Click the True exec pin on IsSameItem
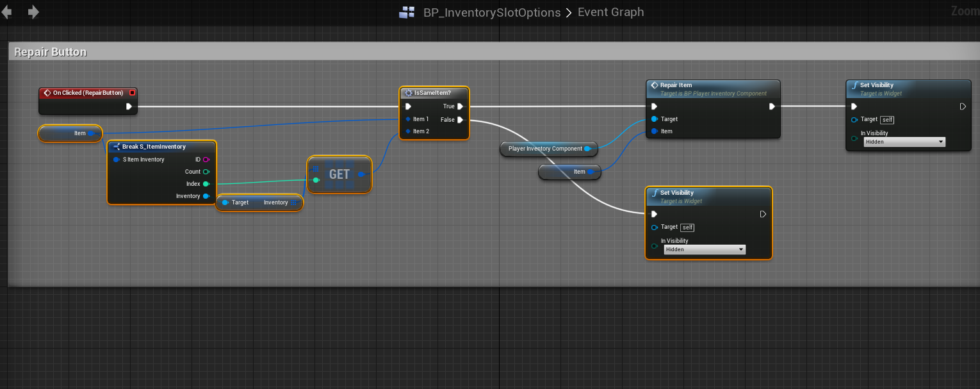The height and width of the screenshot is (389, 980). [x=460, y=106]
